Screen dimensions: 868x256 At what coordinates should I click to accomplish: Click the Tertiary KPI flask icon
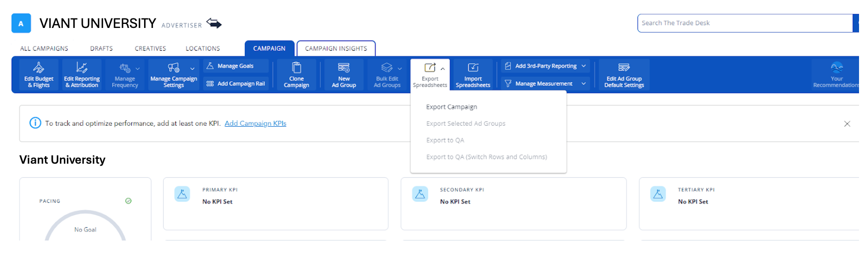[x=658, y=194]
